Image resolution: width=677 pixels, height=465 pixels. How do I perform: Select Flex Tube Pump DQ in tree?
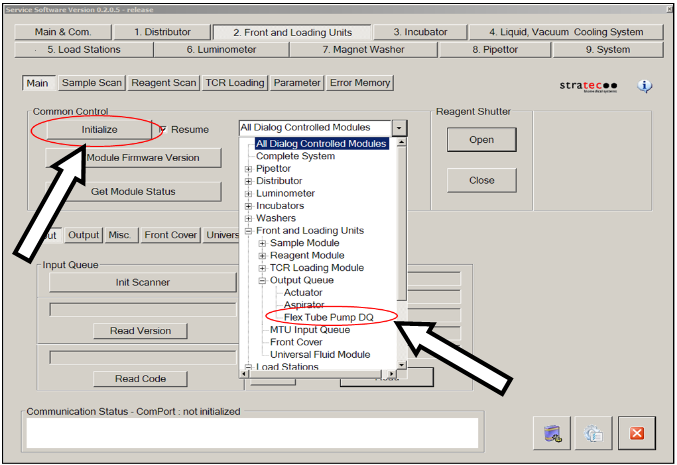(335, 317)
